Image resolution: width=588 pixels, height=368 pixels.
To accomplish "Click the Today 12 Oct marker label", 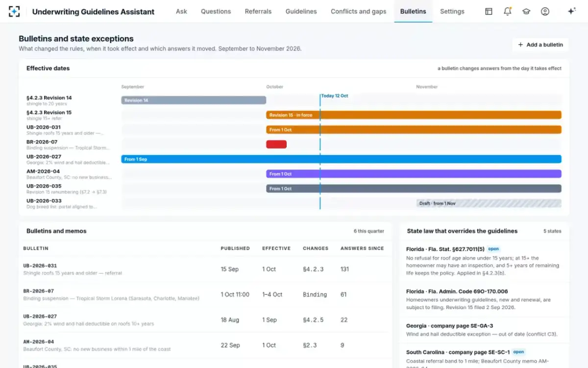I will pyautogui.click(x=335, y=96).
